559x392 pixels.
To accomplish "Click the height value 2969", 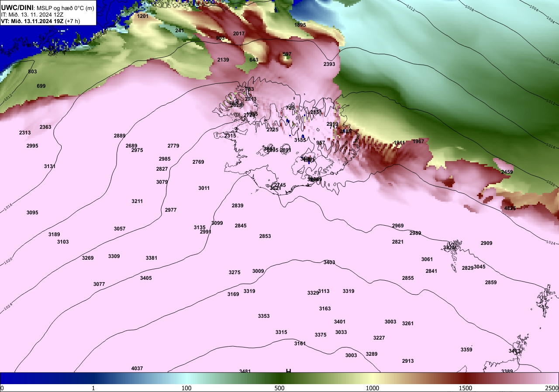I will click(398, 226).
